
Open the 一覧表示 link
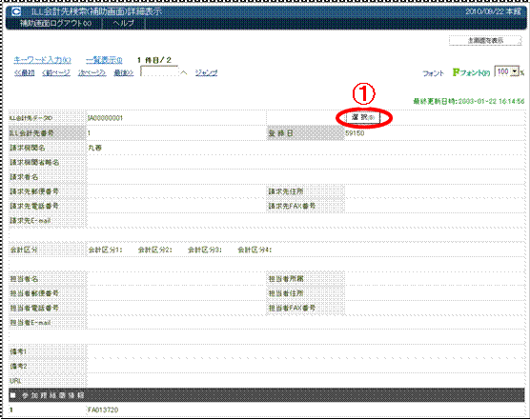tap(104, 60)
